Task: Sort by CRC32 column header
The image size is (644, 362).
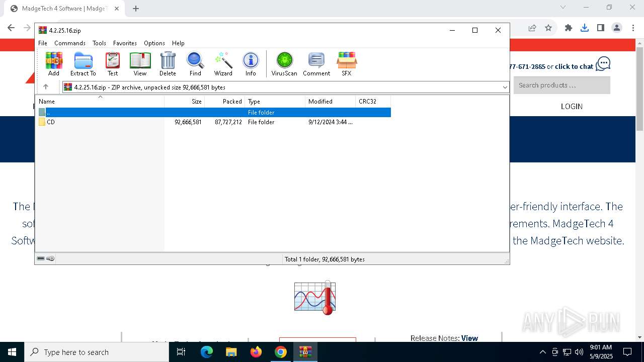Action: point(373,102)
